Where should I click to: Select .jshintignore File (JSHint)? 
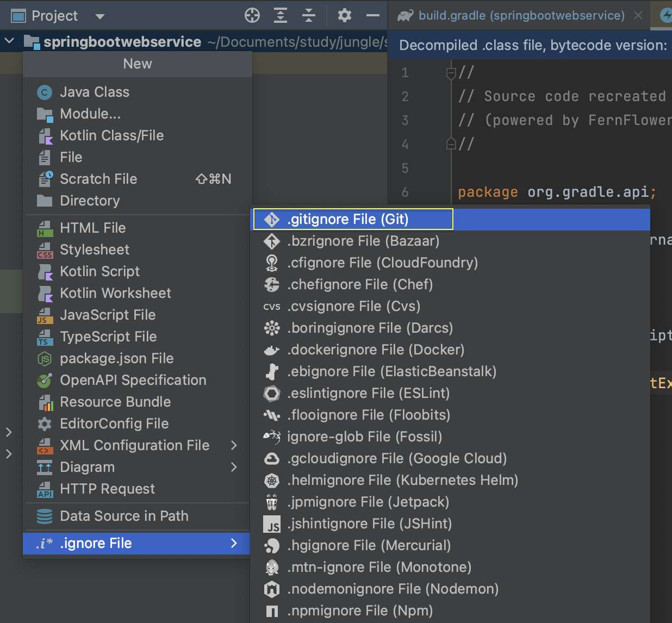(450, 524)
